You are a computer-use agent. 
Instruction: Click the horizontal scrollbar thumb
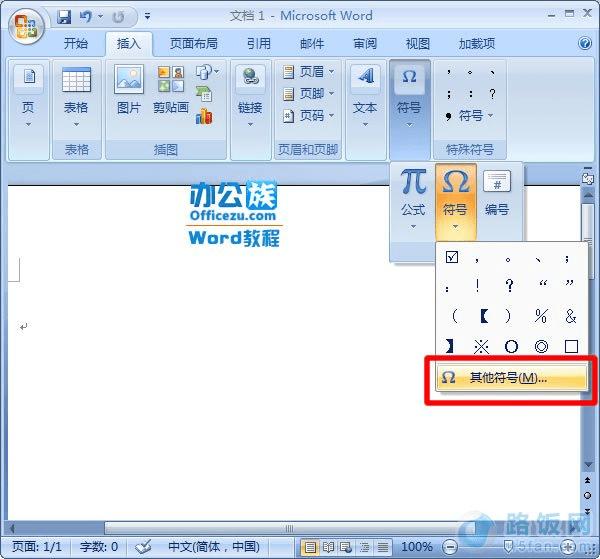click(x=289, y=528)
